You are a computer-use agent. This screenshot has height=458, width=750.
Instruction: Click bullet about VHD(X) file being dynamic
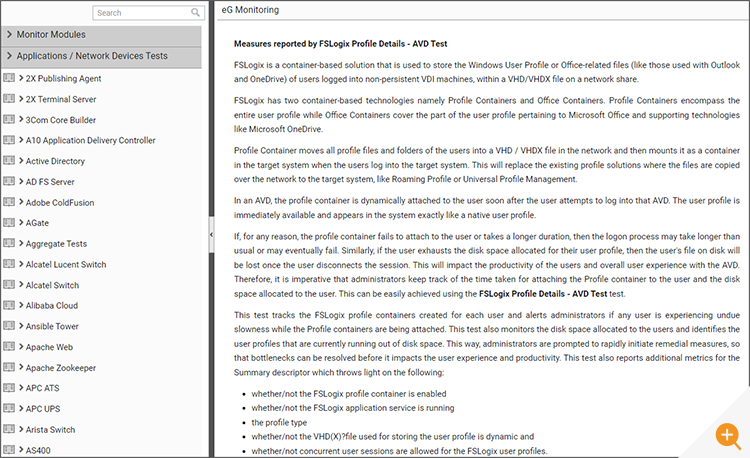(393, 436)
